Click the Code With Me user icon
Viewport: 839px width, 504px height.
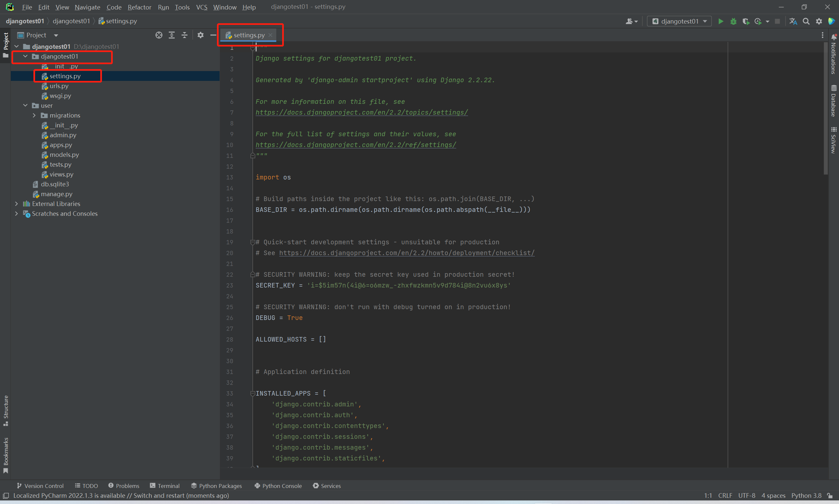[631, 21]
